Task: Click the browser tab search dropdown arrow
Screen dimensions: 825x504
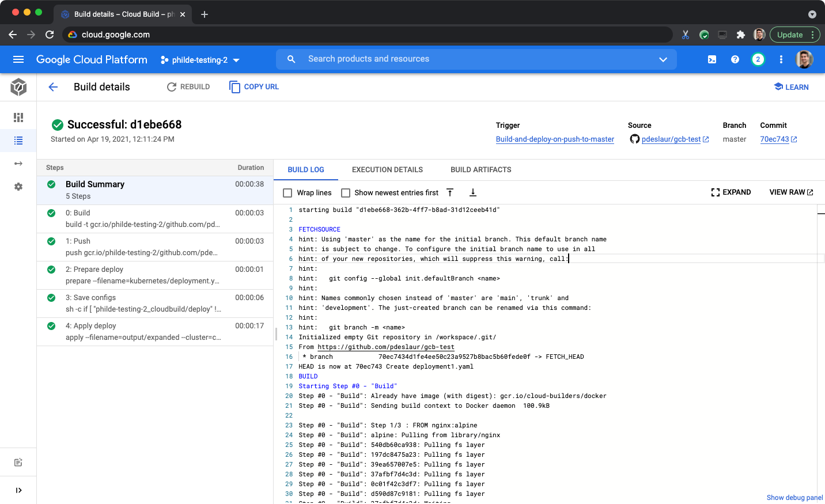Action: 812,14
